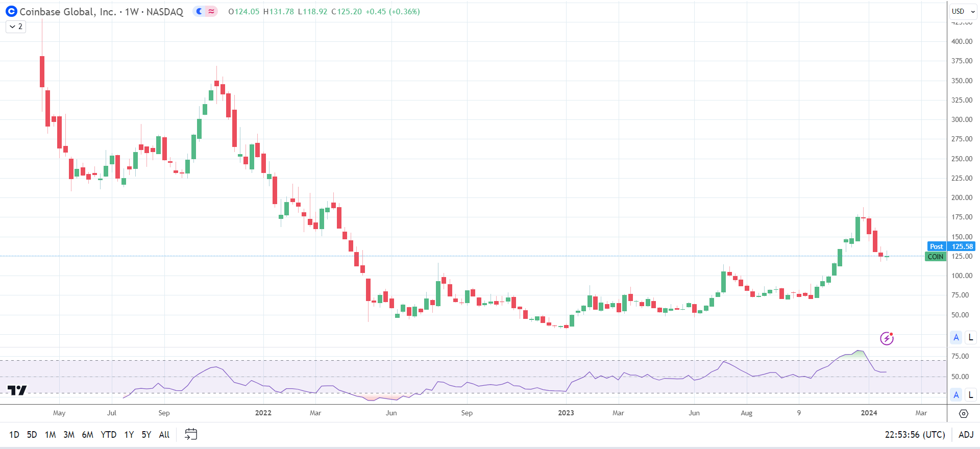Click the 200.00 price axis label
Screen dimensions: 980x449
[x=962, y=197]
